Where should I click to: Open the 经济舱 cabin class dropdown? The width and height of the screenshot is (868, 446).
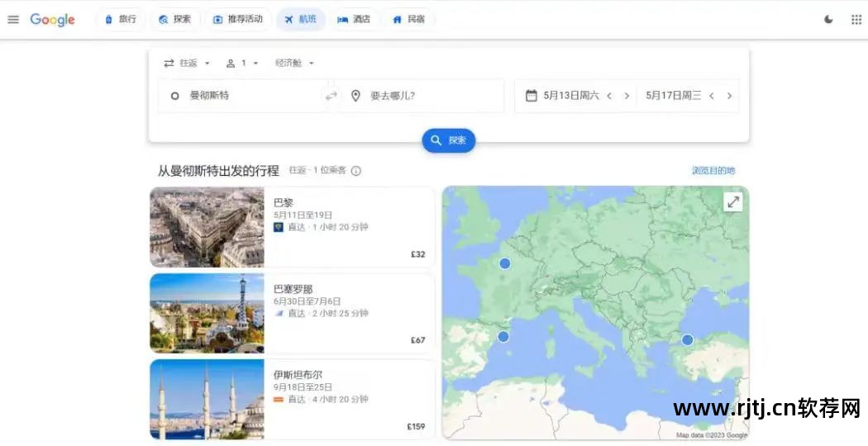coord(294,63)
